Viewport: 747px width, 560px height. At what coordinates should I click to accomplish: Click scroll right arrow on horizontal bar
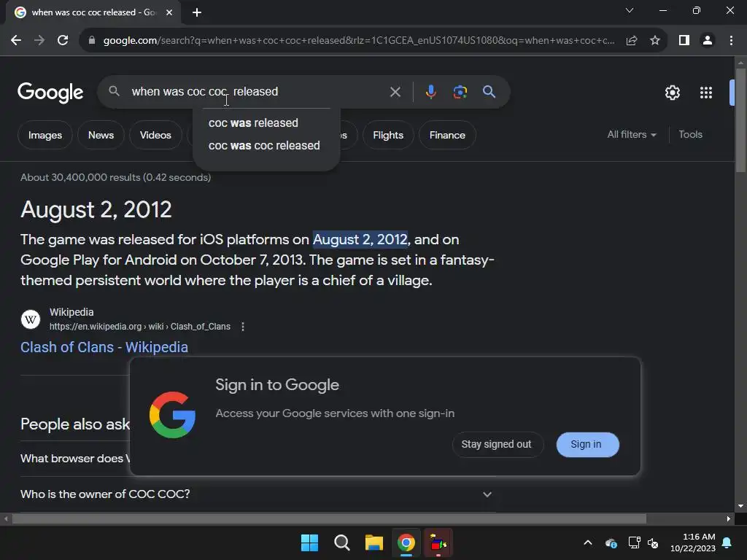pos(729,518)
